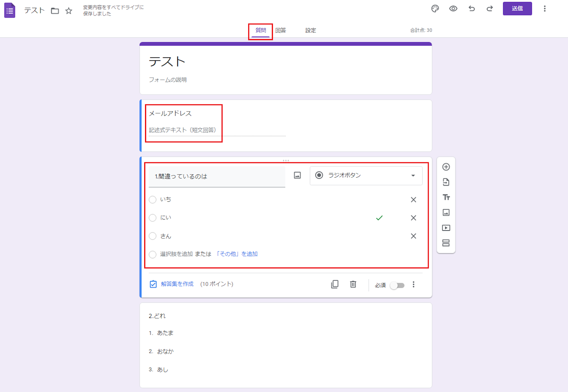Click the 解答集を作成 answer key link
The height and width of the screenshot is (392, 568).
177,284
